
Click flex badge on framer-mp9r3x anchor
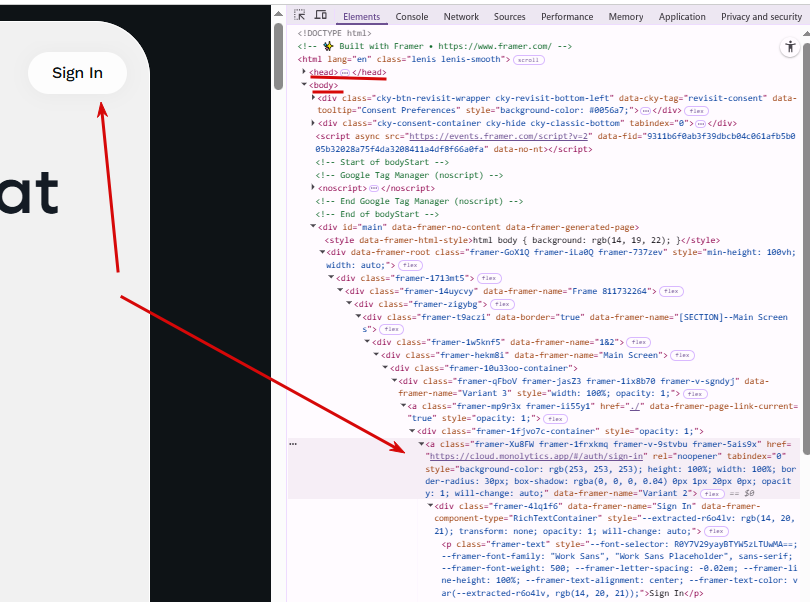pos(555,419)
